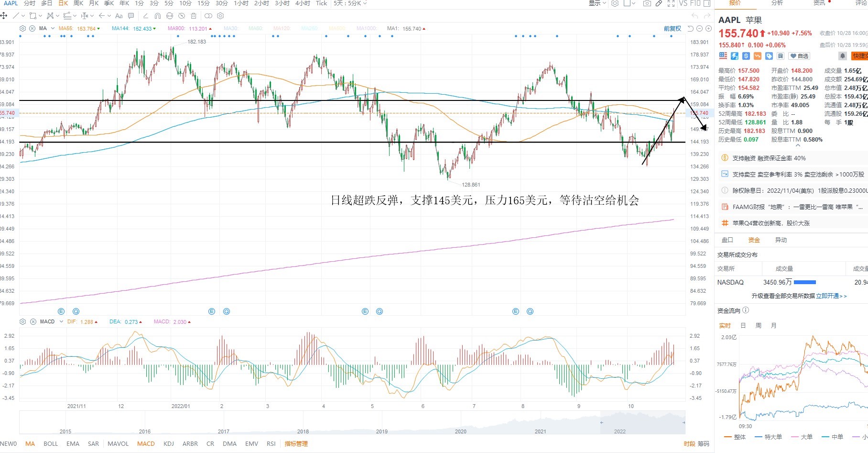
Task: Expand the layout square dropdown at top
Action: 633,3
